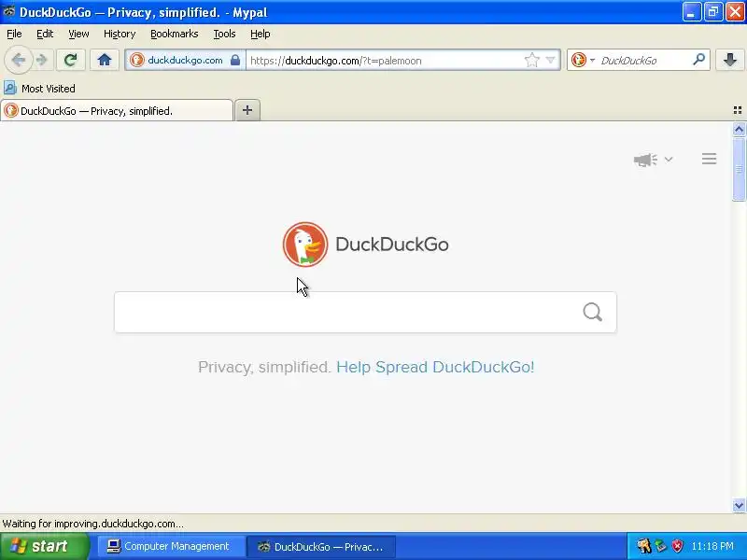This screenshot has width=747, height=560.
Task: Minimize the Mypal browser window
Action: pos(691,12)
